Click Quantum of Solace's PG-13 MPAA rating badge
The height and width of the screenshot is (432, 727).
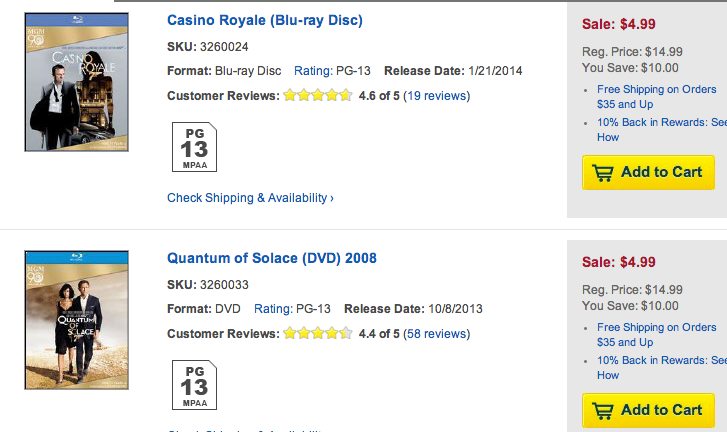(194, 384)
